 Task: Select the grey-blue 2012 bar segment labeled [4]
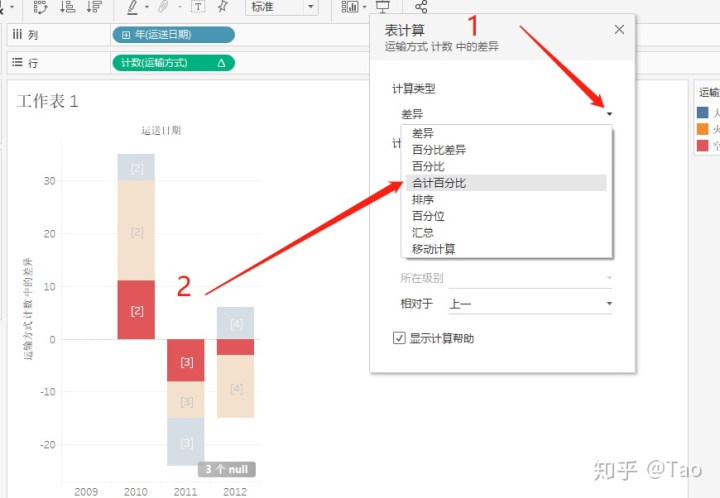tap(236, 323)
